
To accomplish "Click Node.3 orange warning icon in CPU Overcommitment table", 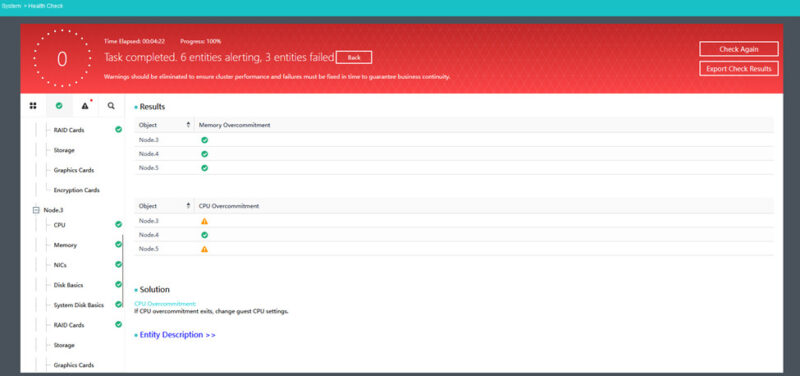I will pos(205,221).
